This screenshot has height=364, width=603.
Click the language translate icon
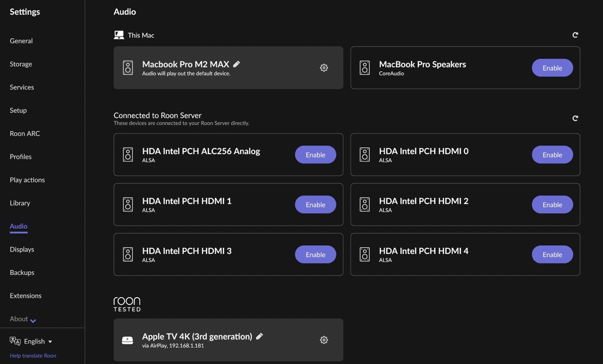[15, 341]
